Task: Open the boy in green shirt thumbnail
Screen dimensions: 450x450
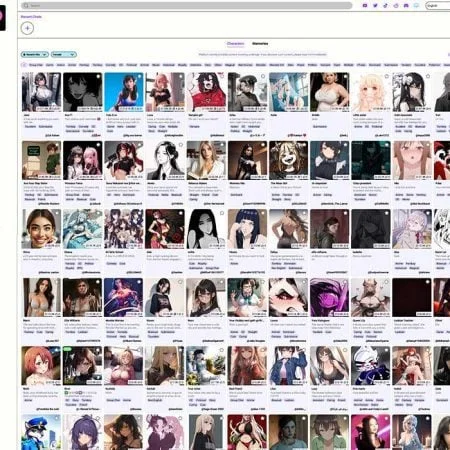Action: pos(41,160)
